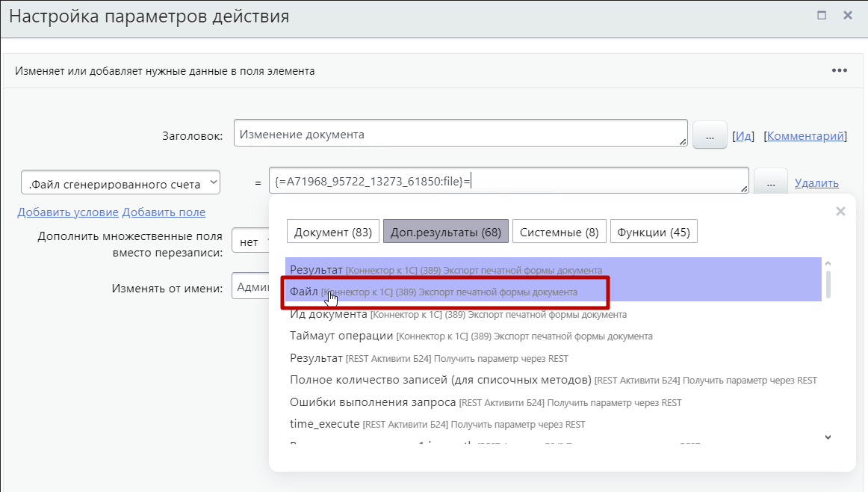The image size is (868, 492).
Task: Click the Добавить поле link
Action: point(164,212)
